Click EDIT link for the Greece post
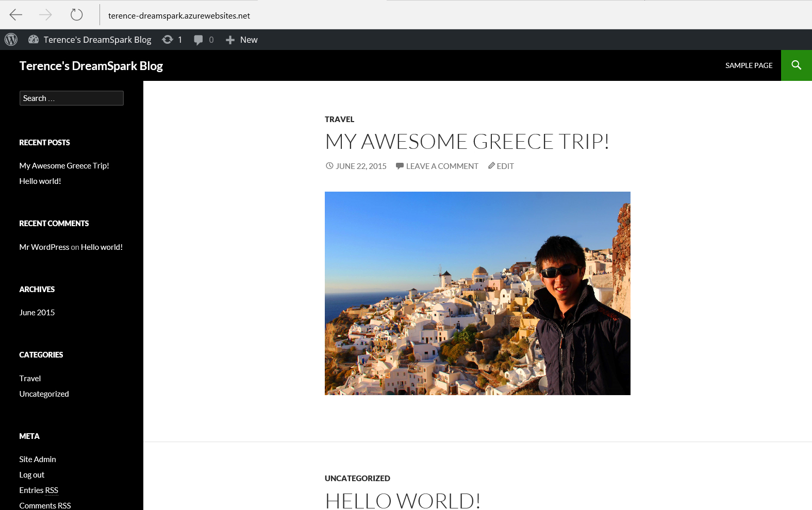This screenshot has height=510, width=812. pos(505,166)
